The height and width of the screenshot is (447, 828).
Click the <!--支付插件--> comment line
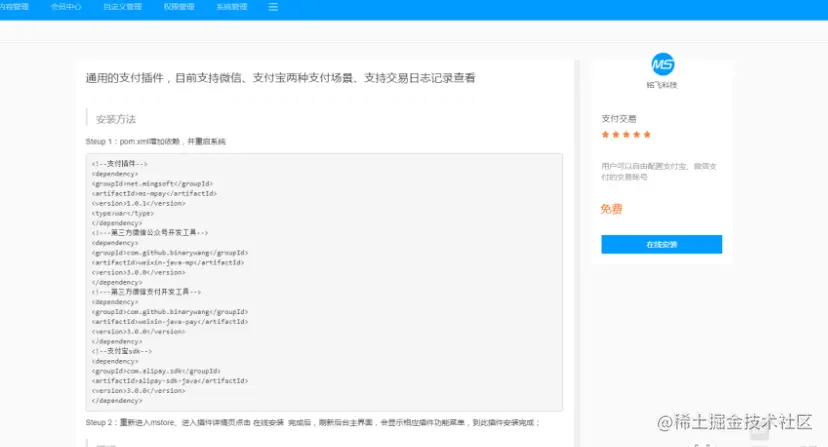point(119,164)
